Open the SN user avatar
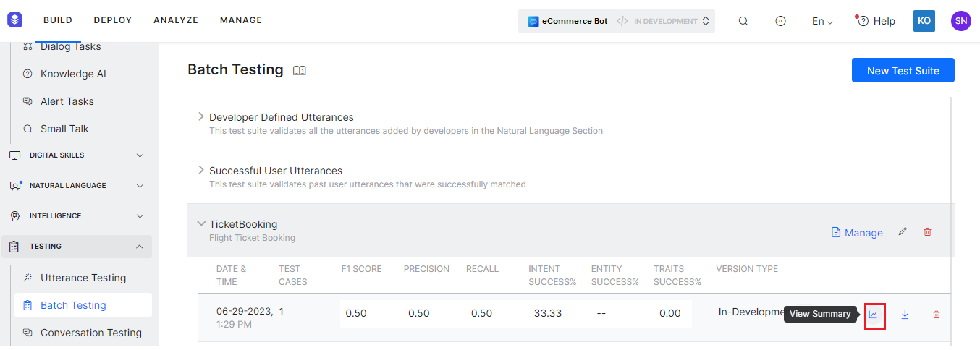Viewport: 980px width, 350px height. (961, 21)
